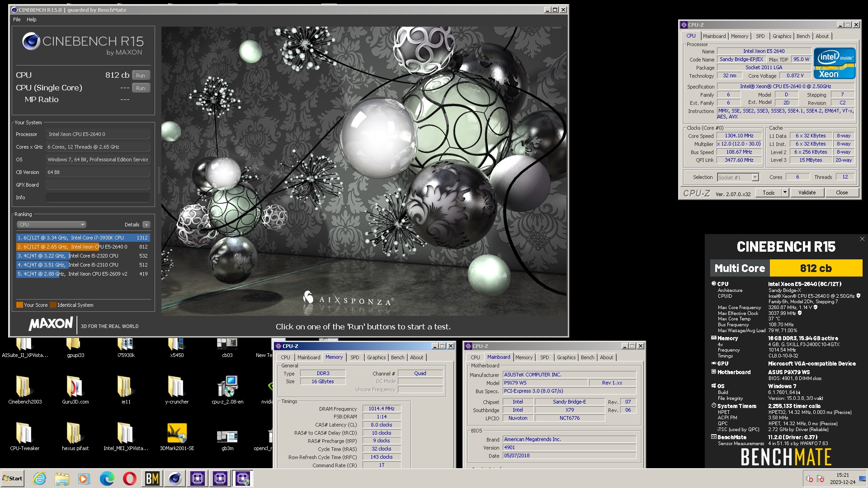Open the Cinebench File menu
Viewport: 868px width, 488px height.
click(17, 19)
